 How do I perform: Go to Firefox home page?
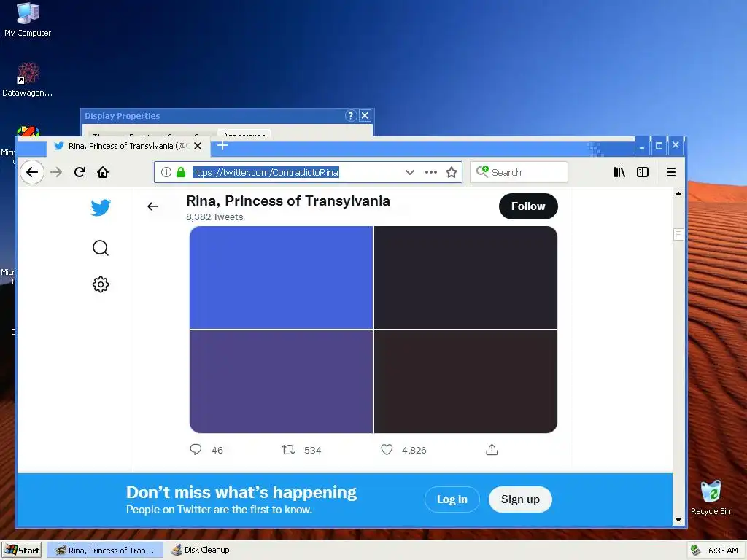(x=103, y=172)
